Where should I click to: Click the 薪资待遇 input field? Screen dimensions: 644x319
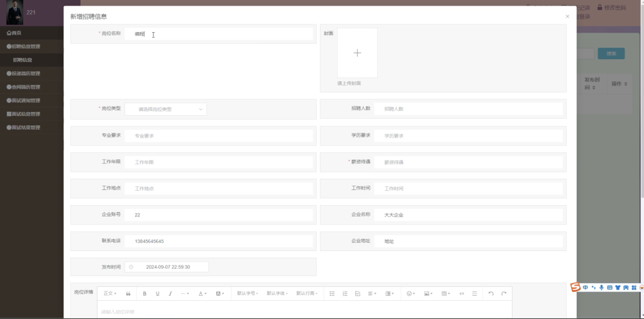click(x=468, y=162)
